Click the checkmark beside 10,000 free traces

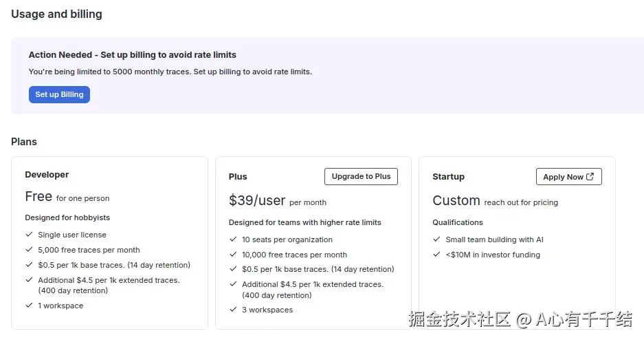[x=233, y=255]
